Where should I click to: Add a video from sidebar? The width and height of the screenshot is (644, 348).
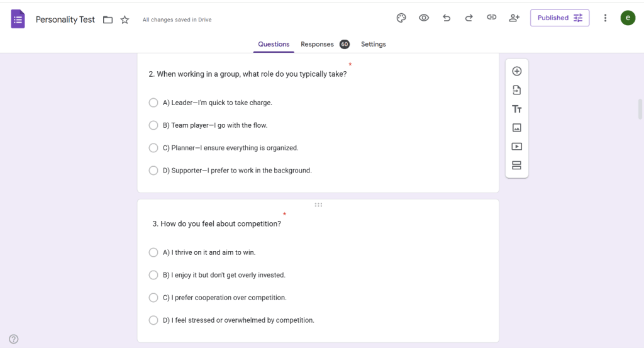pos(517,147)
